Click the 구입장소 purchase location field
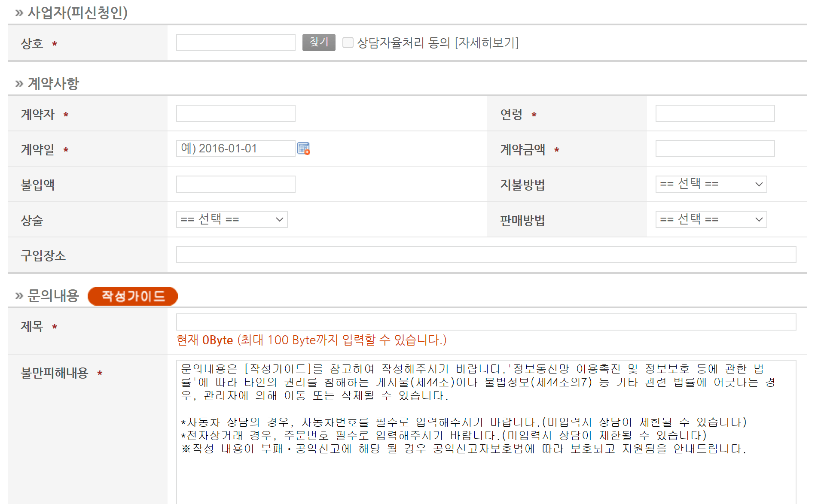Viewport: 824px width, 504px height. point(485,254)
